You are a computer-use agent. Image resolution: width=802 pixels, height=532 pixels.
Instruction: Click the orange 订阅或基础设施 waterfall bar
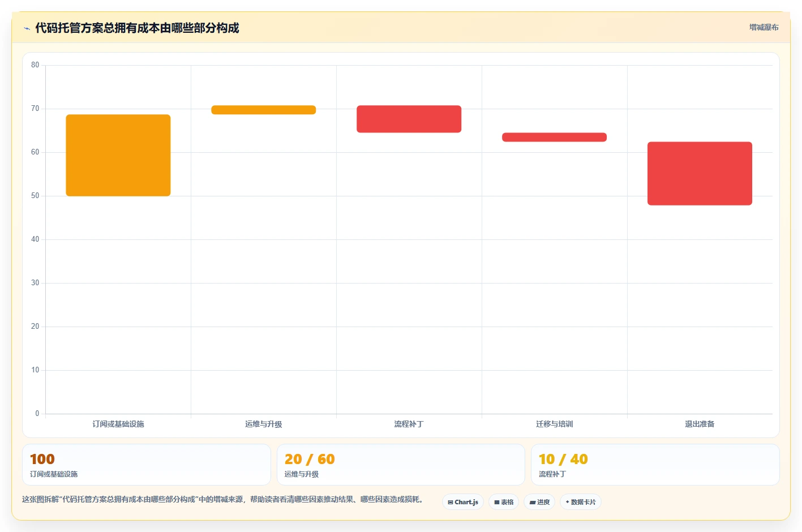point(118,155)
